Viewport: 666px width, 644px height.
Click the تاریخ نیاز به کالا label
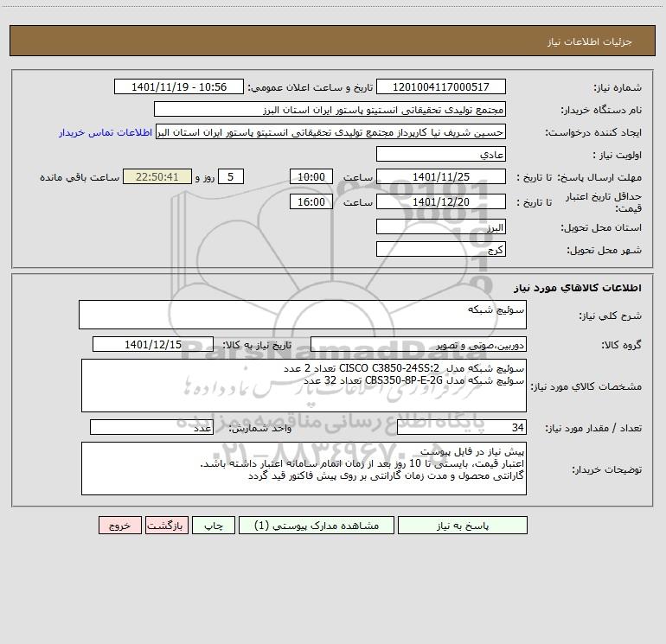click(258, 345)
